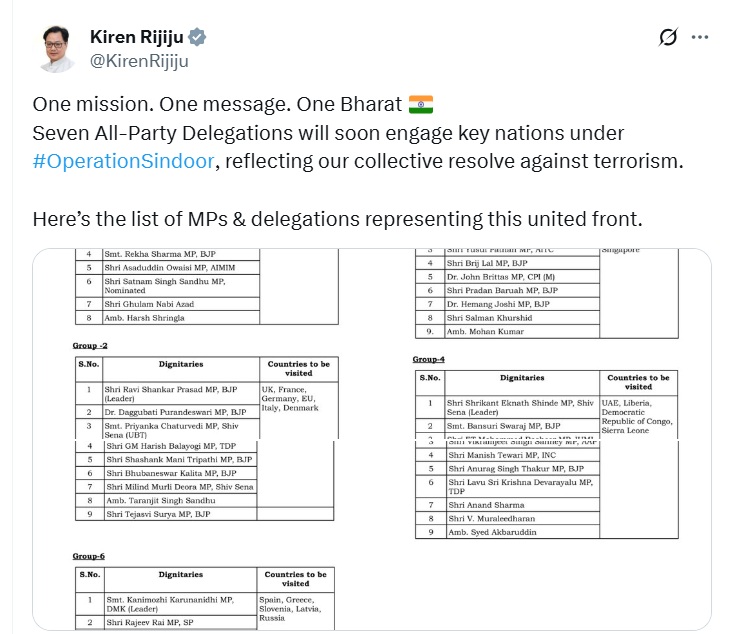
Task: Visit the @KirenRijiju handle link
Action: coord(139,61)
